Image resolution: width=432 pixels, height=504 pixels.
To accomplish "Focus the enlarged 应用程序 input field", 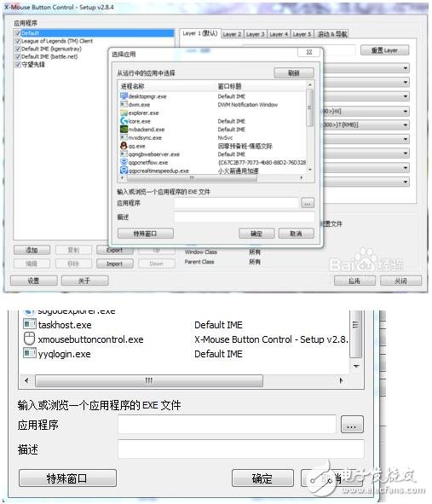I will click(228, 425).
